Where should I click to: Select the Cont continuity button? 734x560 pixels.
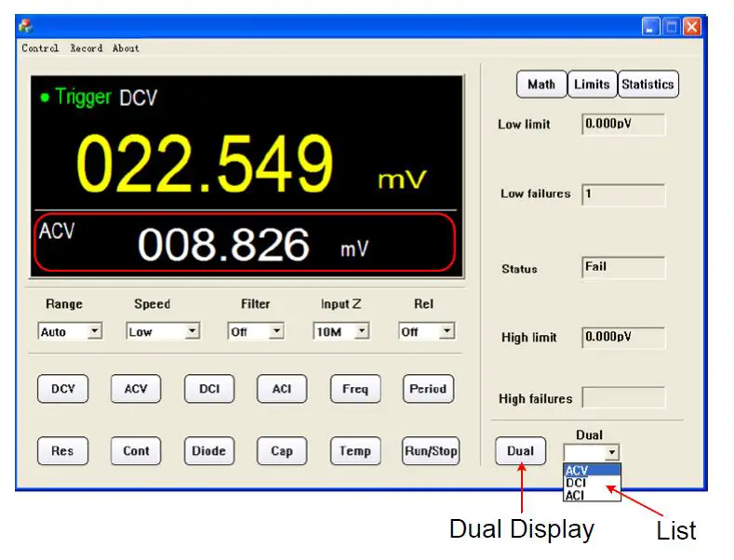(x=136, y=451)
